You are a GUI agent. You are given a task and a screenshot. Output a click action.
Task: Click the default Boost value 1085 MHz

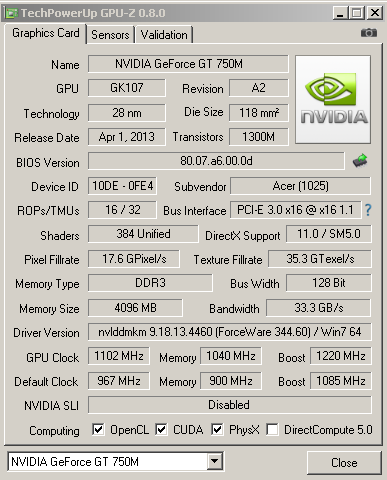coord(341,381)
